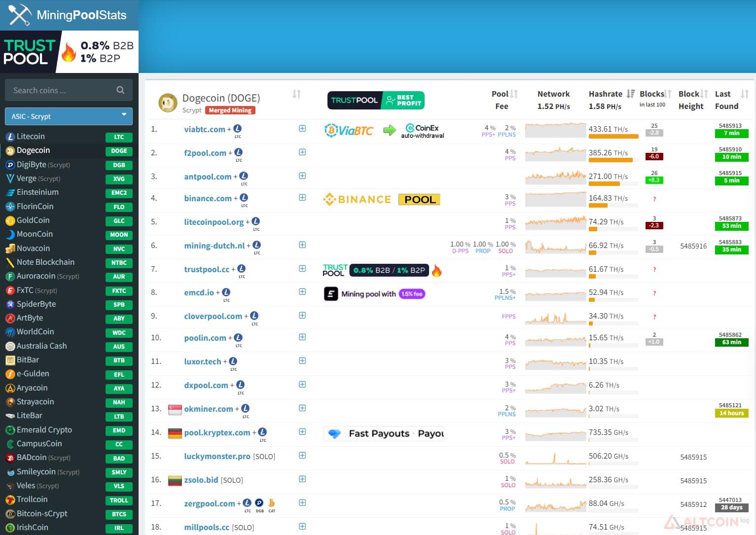This screenshot has height=535, width=756.
Task: Click the CAT merged icon next to zergpool.com
Action: pos(272,503)
